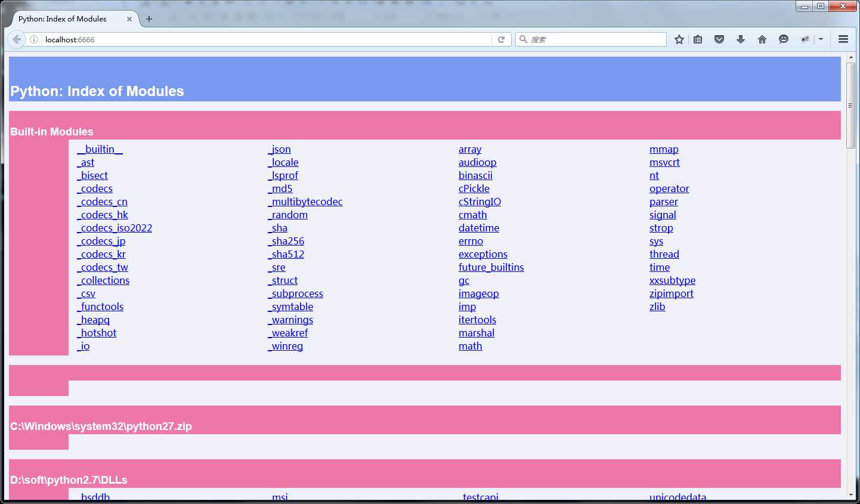The height and width of the screenshot is (504, 860).
Task: Focus the localhost:6666 address bar
Action: [266, 39]
